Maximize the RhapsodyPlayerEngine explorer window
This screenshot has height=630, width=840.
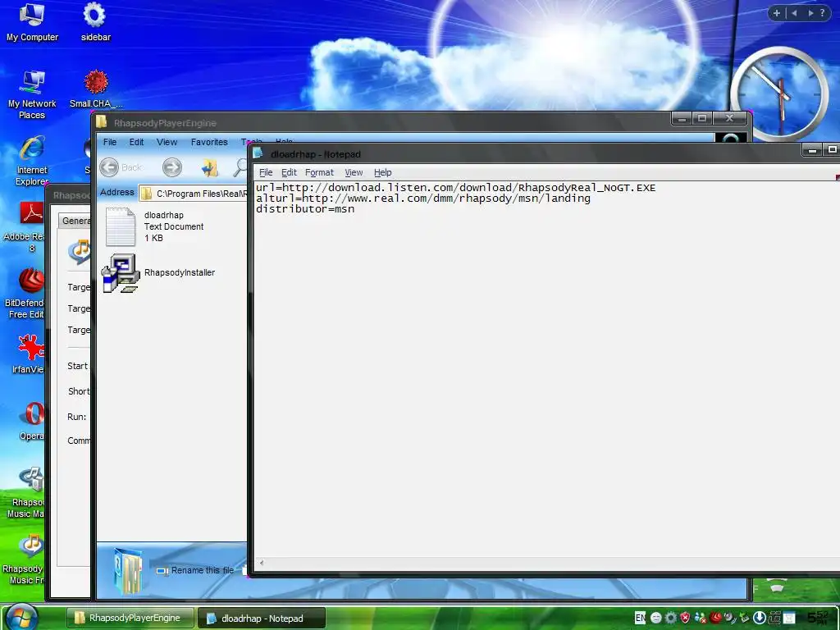coord(702,118)
